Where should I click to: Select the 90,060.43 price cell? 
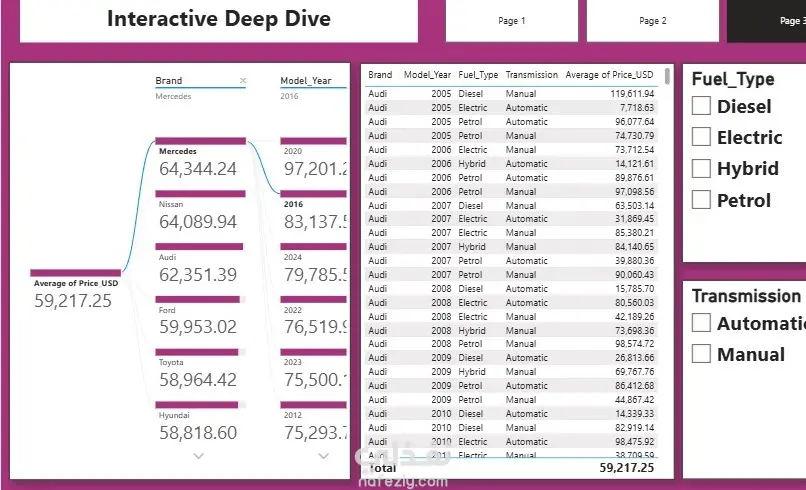point(634,275)
